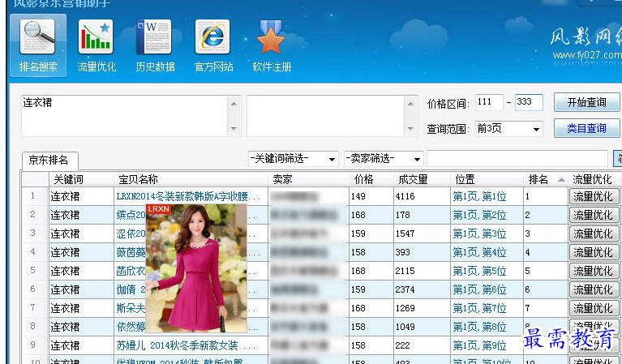
Task: Select sales volume cell 1269
Action: coord(422,308)
